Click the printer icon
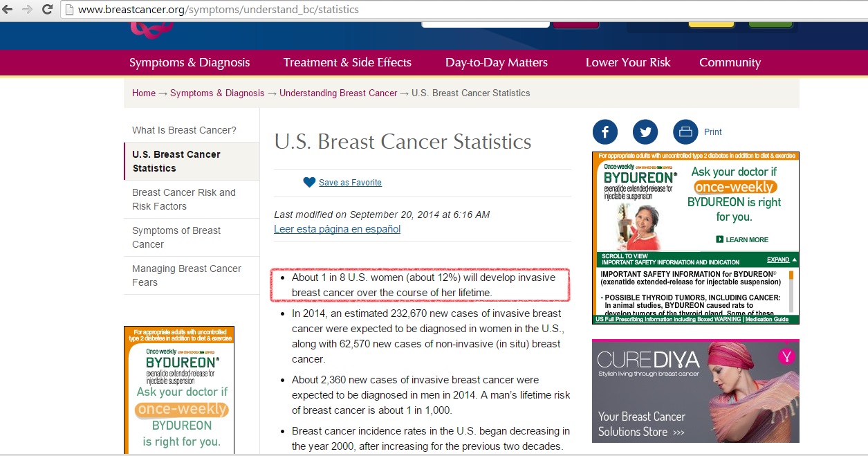868x456 pixels. (x=685, y=131)
